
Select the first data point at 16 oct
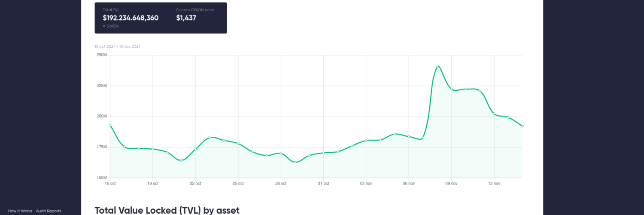pyautogui.click(x=110, y=125)
